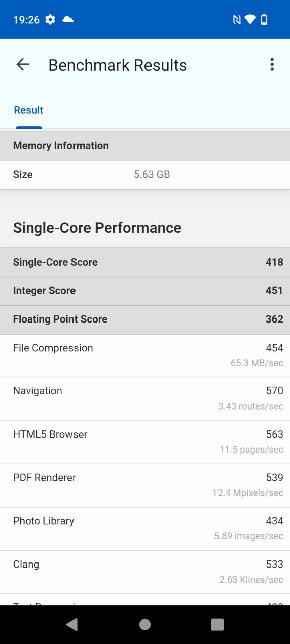This screenshot has height=644, width=290.
Task: Tap the Wi-Fi status icon
Action: 250,19
